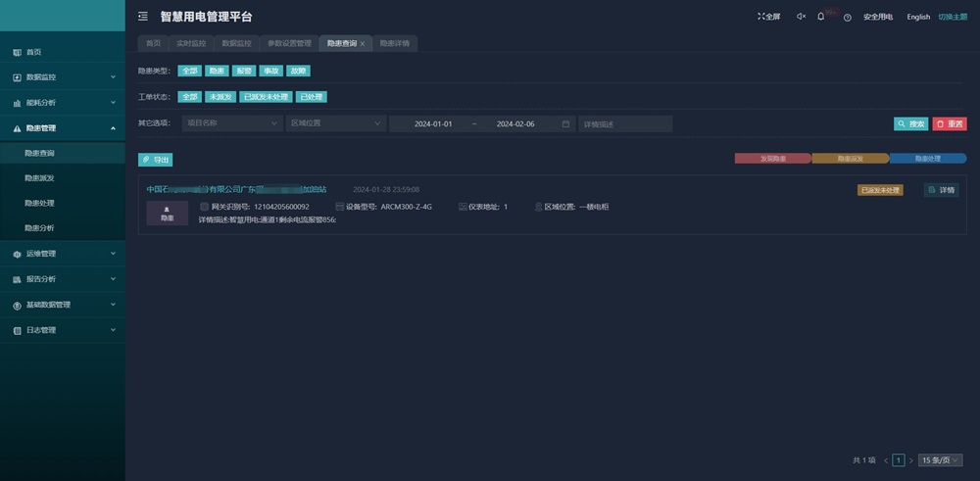The width and height of the screenshot is (980, 481).
Task: Click the 导出 export button
Action: [156, 159]
